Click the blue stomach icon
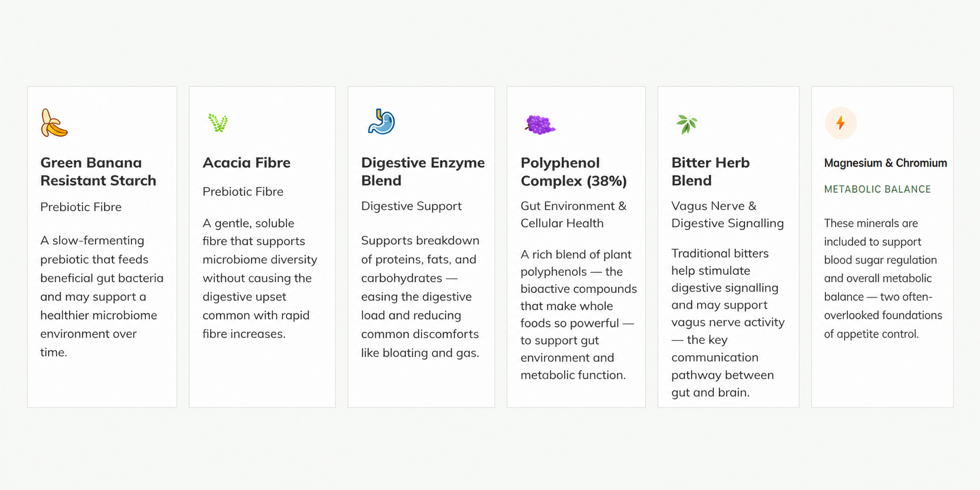980x490 pixels. pyautogui.click(x=382, y=122)
